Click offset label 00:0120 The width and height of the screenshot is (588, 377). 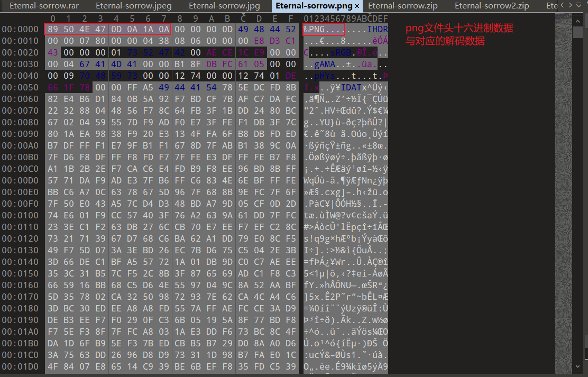coord(20,238)
